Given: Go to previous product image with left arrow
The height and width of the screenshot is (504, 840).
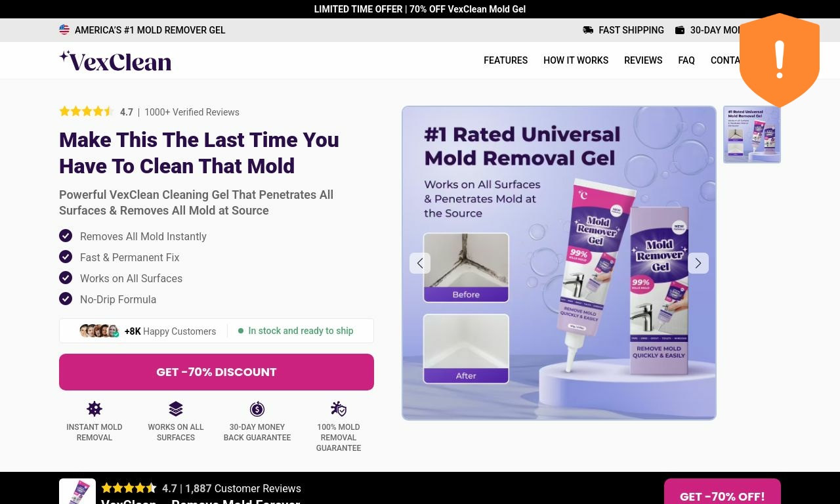Looking at the screenshot, I should click(x=420, y=263).
